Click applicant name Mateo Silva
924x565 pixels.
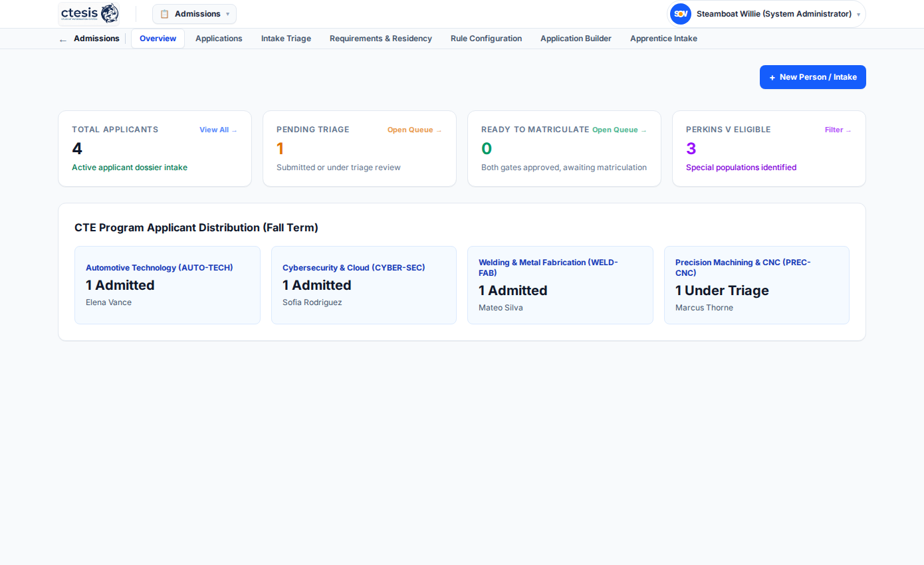tap(501, 308)
